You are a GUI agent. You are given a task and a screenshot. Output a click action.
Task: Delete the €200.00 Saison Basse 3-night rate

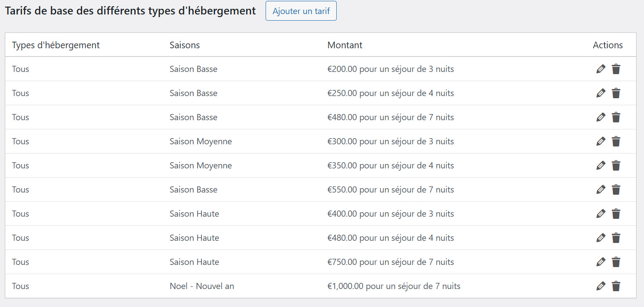[616, 69]
